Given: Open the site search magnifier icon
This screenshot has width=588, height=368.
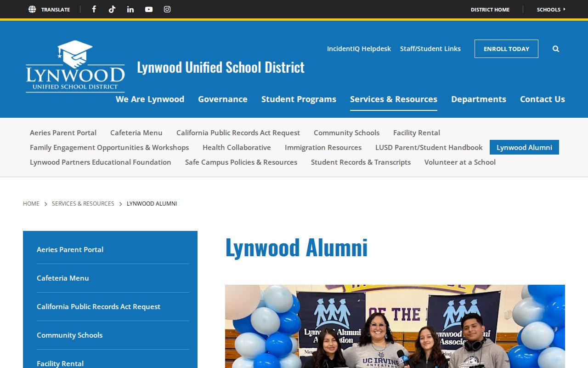Looking at the screenshot, I should pos(556,49).
